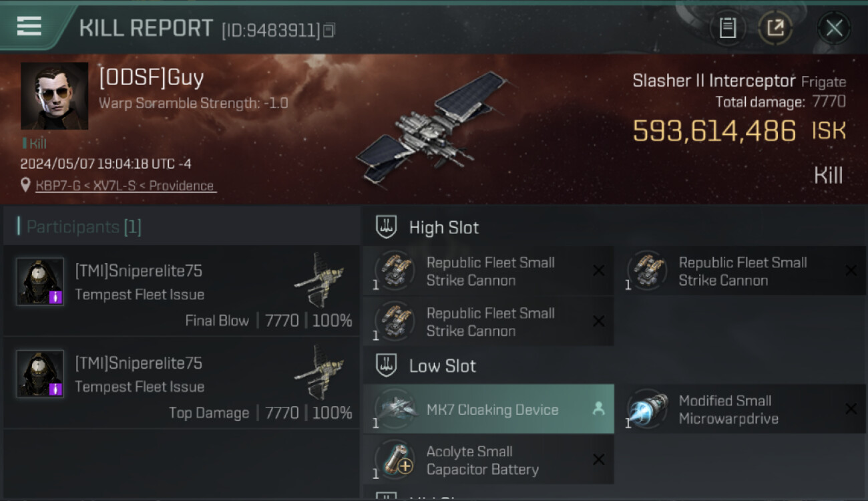The width and height of the screenshot is (868, 501).
Task: Click X beside Acolyte Small Capacitor Battery
Action: pos(598,460)
